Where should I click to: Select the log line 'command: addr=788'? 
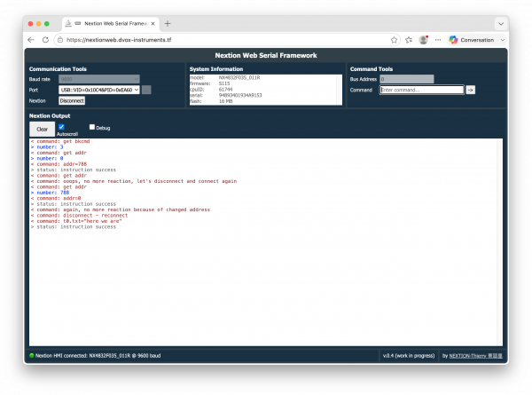coord(59,164)
